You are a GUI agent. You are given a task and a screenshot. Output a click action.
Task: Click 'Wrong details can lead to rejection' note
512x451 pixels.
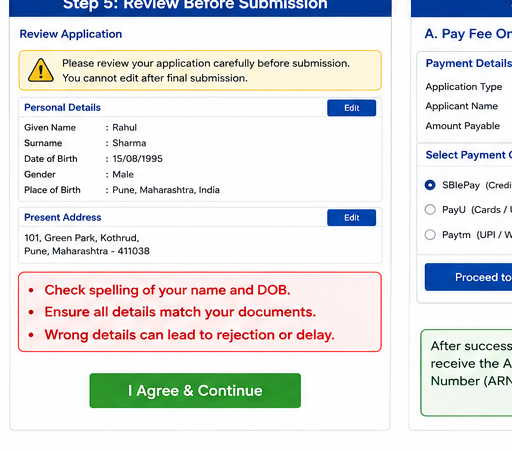coord(189,335)
